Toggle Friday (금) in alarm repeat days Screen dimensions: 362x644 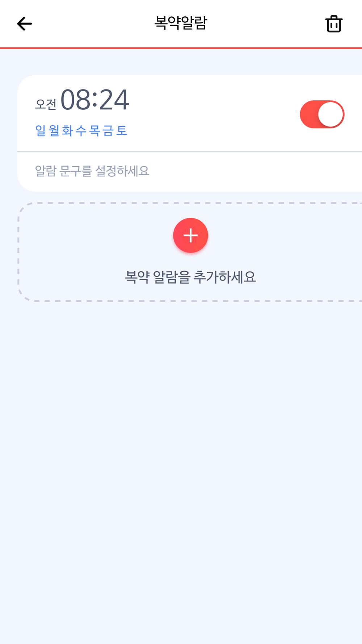(108, 130)
